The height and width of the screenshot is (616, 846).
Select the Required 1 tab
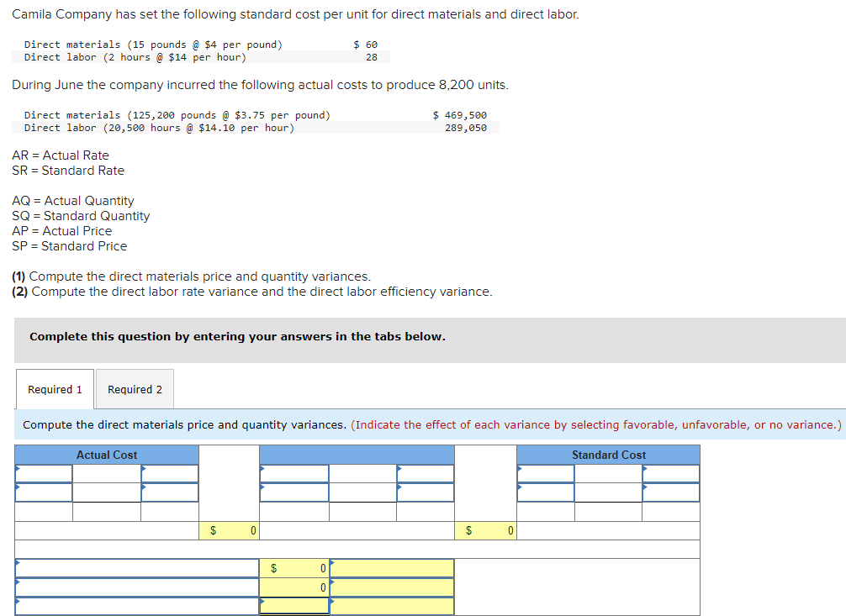pyautogui.click(x=55, y=389)
